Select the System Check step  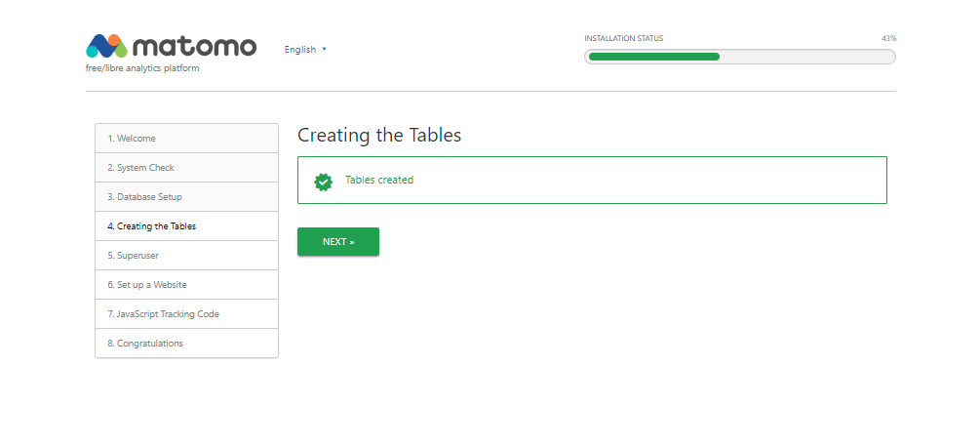pyautogui.click(x=141, y=168)
